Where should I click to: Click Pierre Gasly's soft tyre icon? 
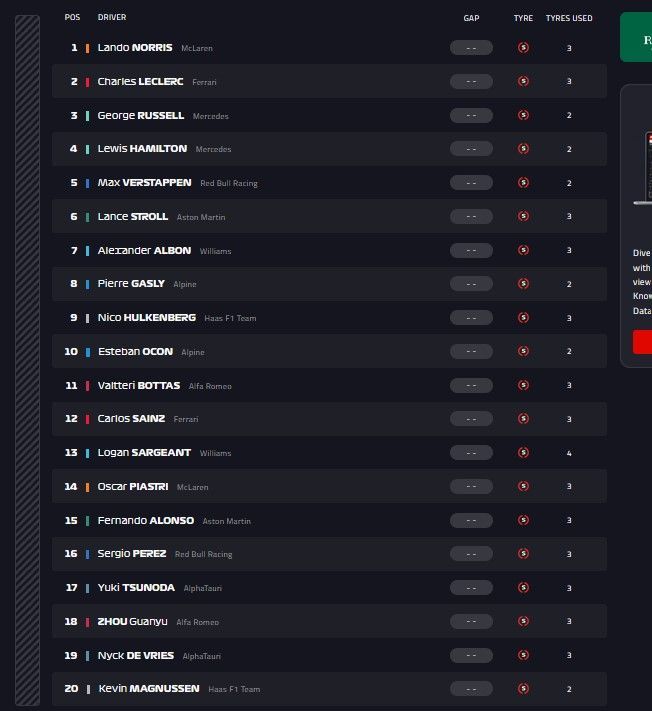(523, 284)
